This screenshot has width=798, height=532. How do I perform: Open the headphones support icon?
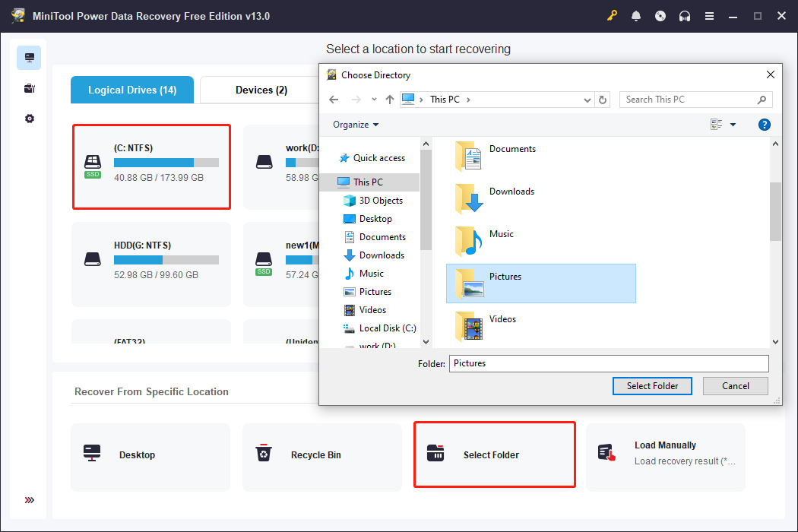click(685, 16)
